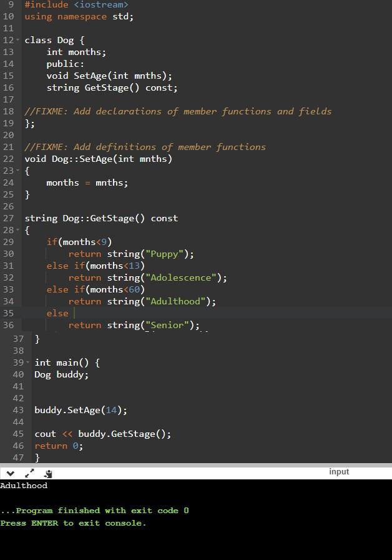392x560 pixels.
Task: Click the clear console icon beside expand arrows
Action: click(x=48, y=474)
